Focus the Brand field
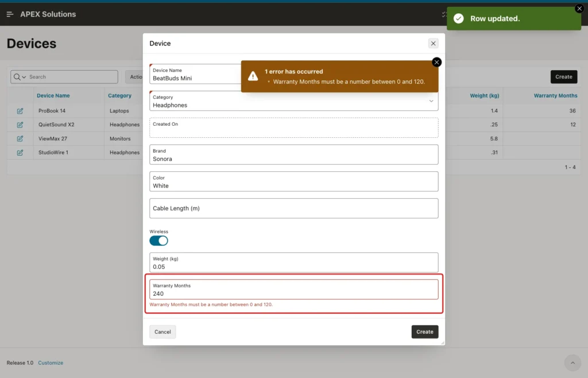588x378 pixels. pos(293,155)
